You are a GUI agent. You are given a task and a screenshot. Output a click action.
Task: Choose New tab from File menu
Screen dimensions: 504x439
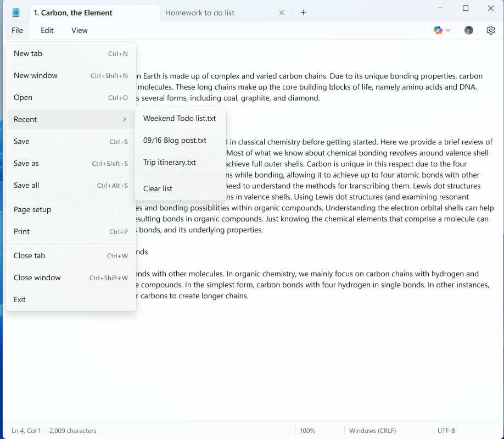(x=71, y=53)
